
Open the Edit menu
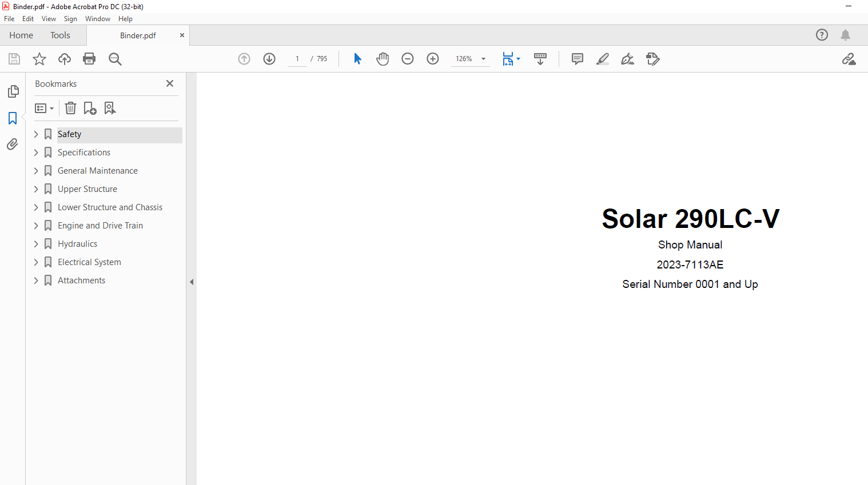click(28, 19)
